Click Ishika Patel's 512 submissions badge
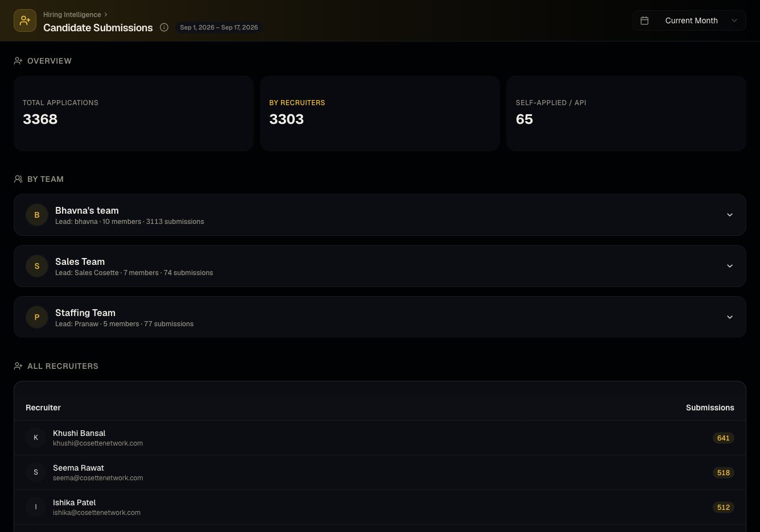Image resolution: width=760 pixels, height=532 pixels. tap(724, 507)
